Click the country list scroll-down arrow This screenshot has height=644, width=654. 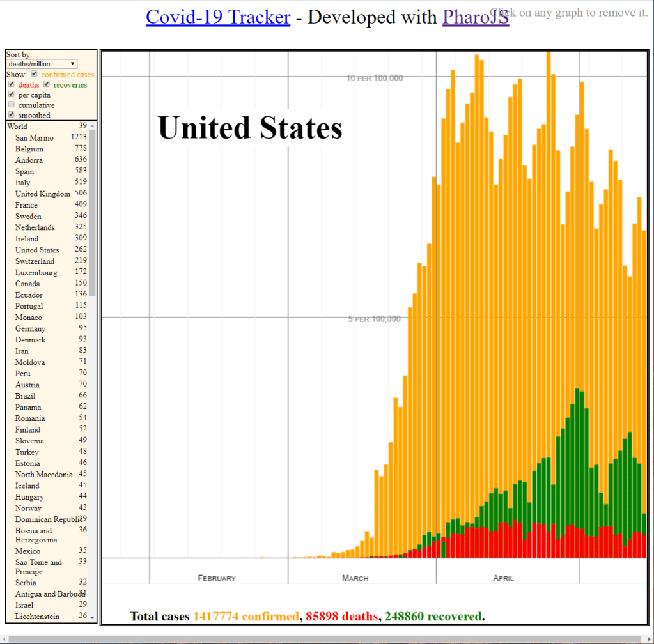[x=92, y=618]
